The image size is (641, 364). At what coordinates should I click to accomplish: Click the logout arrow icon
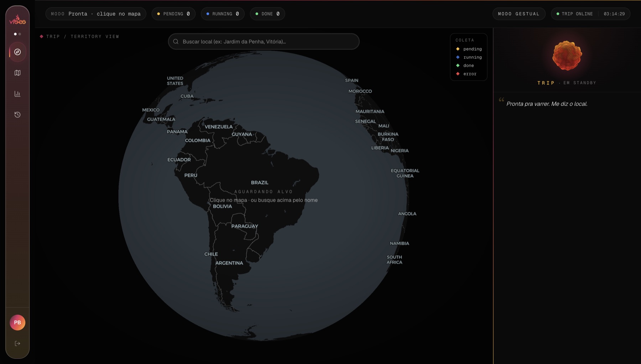click(x=17, y=344)
